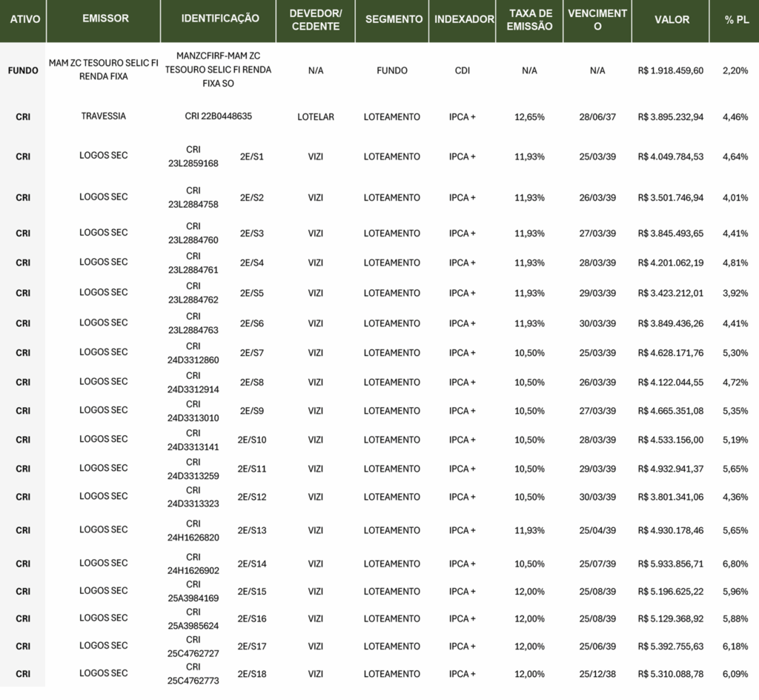
Task: Select value R$ 4.628.171,76
Action: pyautogui.click(x=670, y=353)
